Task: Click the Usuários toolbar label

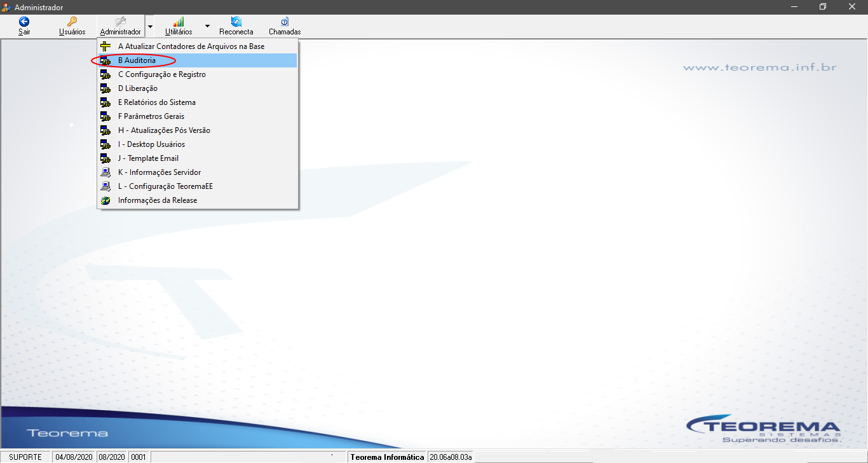Action: (72, 32)
